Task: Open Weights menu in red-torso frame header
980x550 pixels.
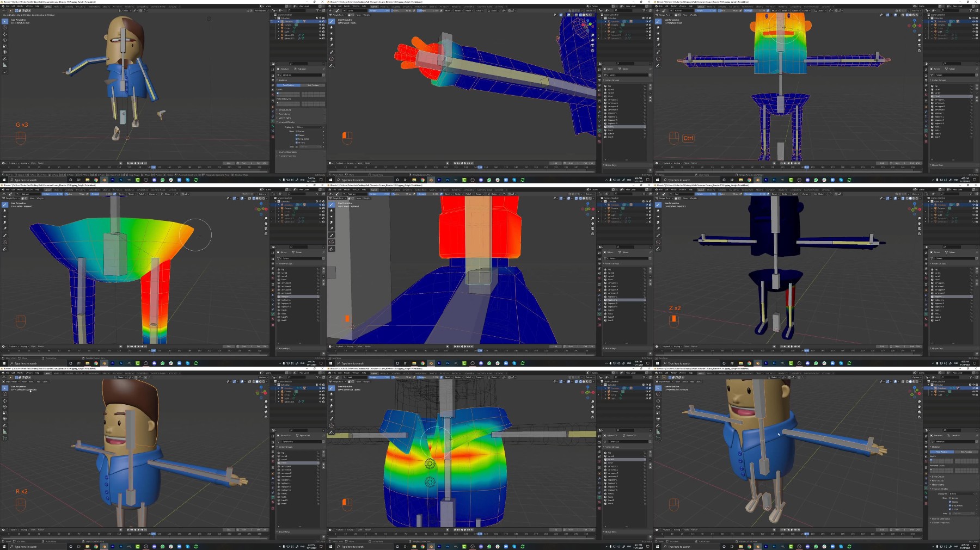Action: [366, 198]
